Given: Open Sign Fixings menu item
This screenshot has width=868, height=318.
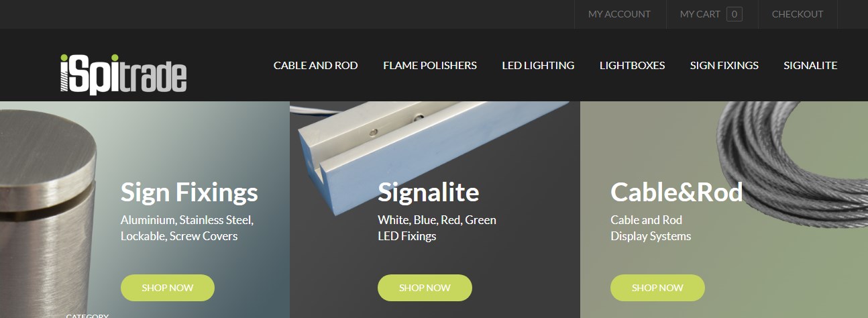Looking at the screenshot, I should tap(724, 66).
